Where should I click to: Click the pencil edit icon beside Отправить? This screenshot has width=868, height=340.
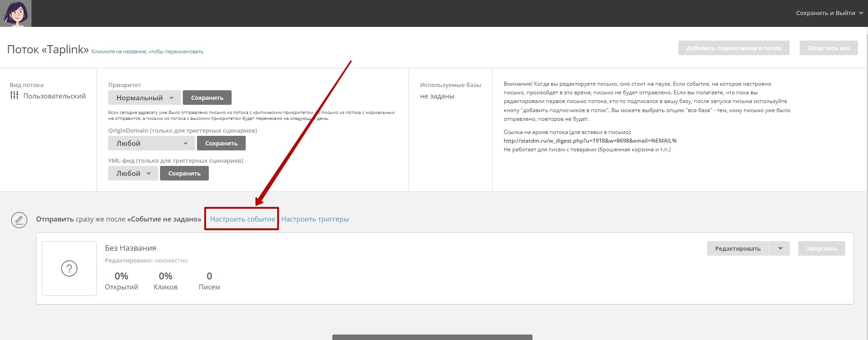[x=19, y=220]
